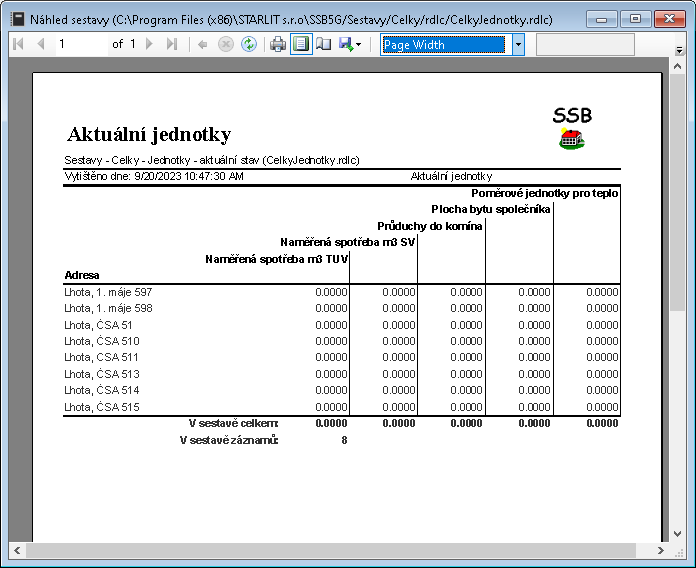Viewport: 696px width, 568px height.
Task: Click the next page arrow
Action: tap(150, 44)
